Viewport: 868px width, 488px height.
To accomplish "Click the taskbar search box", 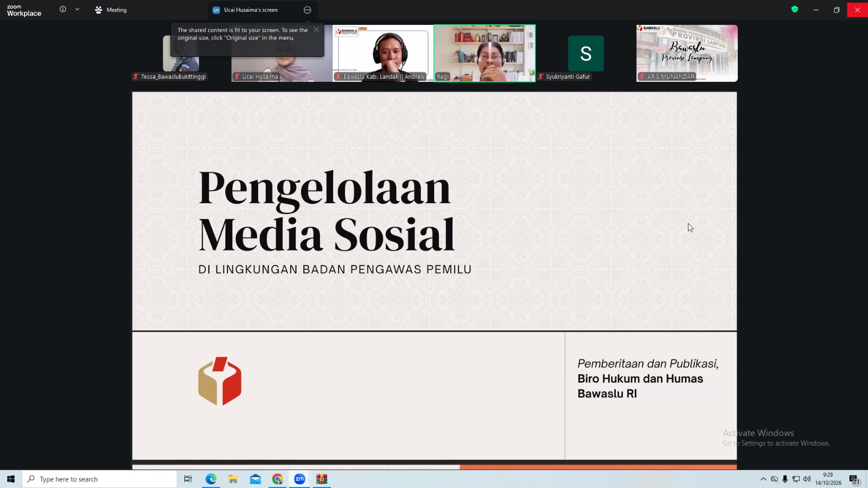I will (100, 479).
